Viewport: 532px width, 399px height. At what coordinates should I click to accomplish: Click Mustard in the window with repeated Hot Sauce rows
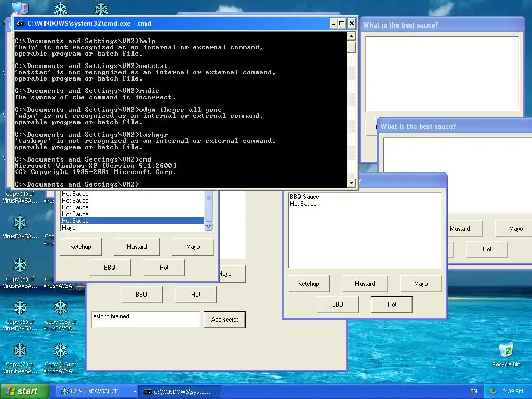click(x=137, y=247)
